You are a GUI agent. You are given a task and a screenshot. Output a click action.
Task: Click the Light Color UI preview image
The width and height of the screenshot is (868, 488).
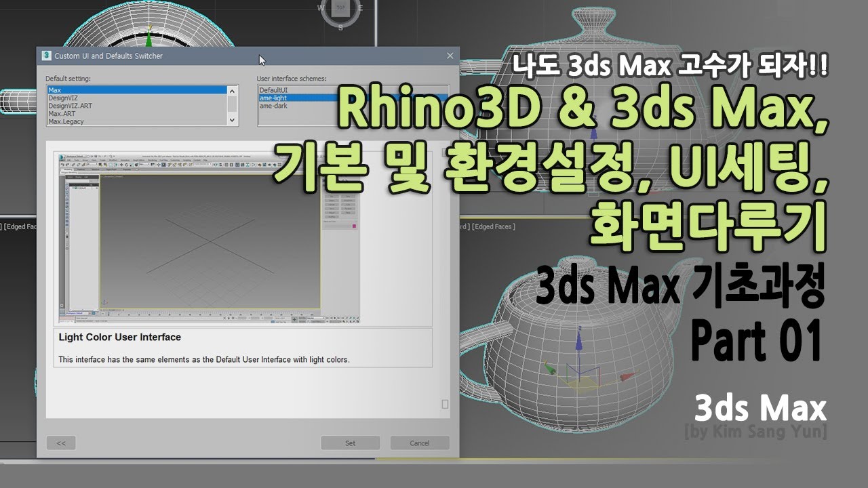[x=210, y=239]
